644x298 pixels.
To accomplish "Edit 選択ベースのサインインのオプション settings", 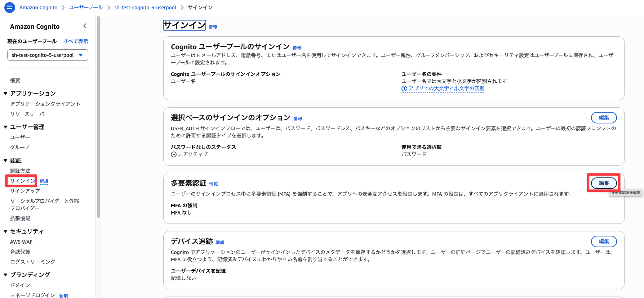I will tap(604, 118).
